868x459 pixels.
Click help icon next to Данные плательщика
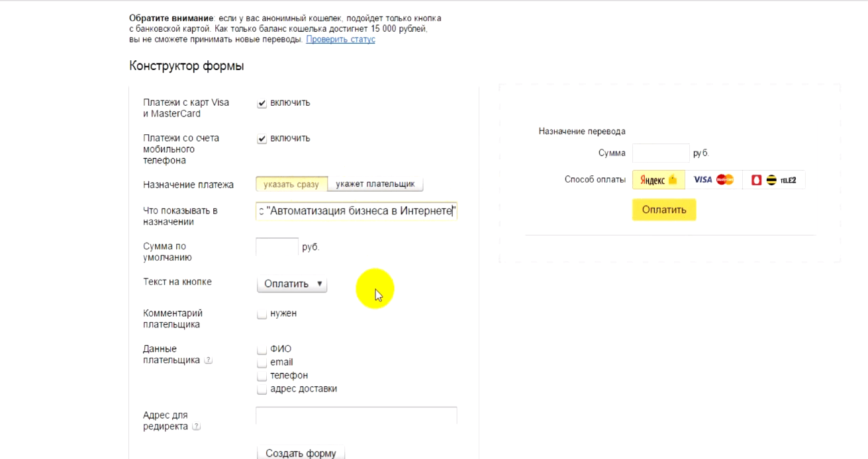(208, 360)
